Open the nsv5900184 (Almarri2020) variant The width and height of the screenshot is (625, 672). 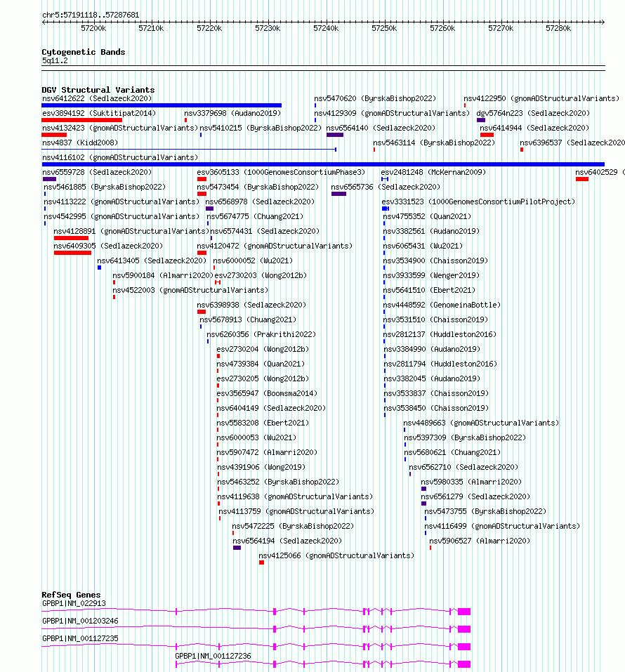pos(163,275)
